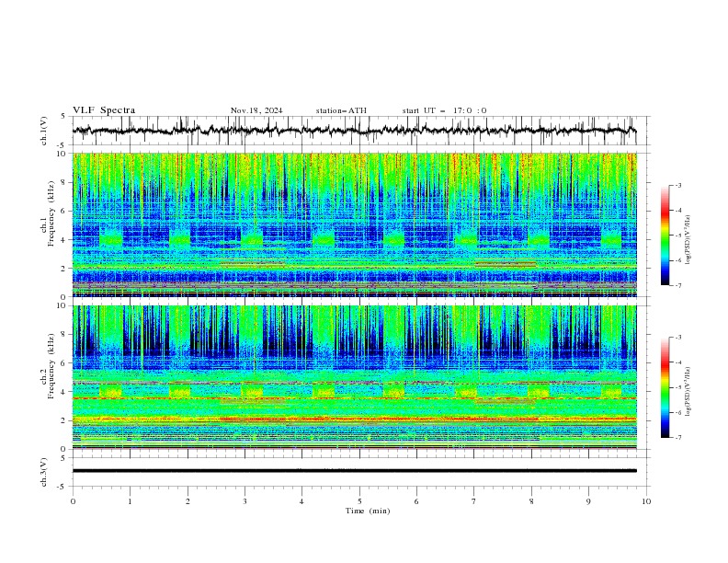Click the upper colorbar log(PSD) unit label
This screenshot has width=728, height=563.
click(x=689, y=240)
